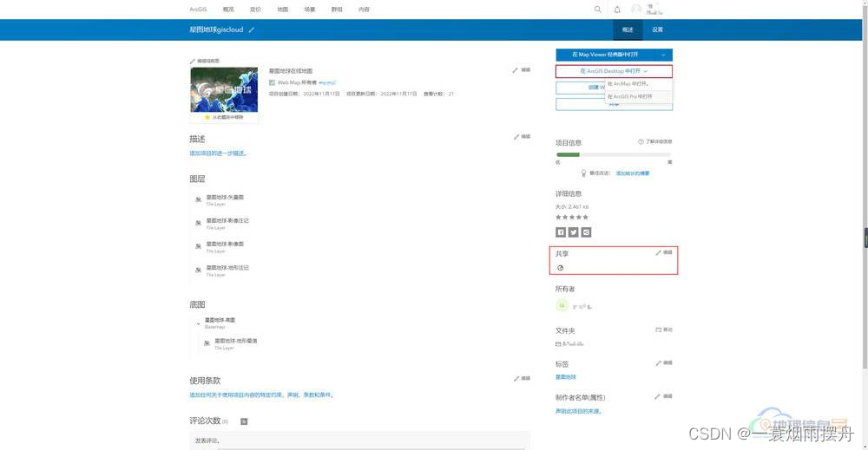Open dropdown arrow on Map Viewer button
The image size is (868, 450).
tap(663, 55)
